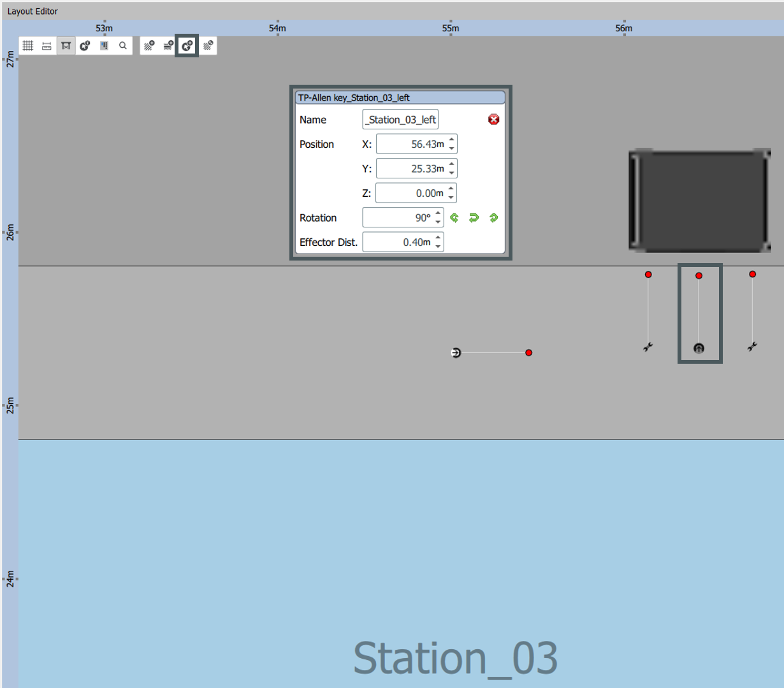Click red effector dot of horizontal target
This screenshot has width=784, height=688.
pos(528,352)
